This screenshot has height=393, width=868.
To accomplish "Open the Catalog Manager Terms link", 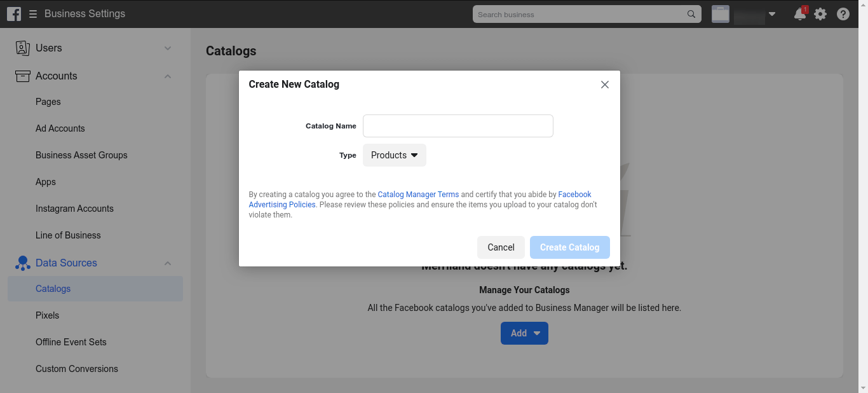I will pos(418,195).
